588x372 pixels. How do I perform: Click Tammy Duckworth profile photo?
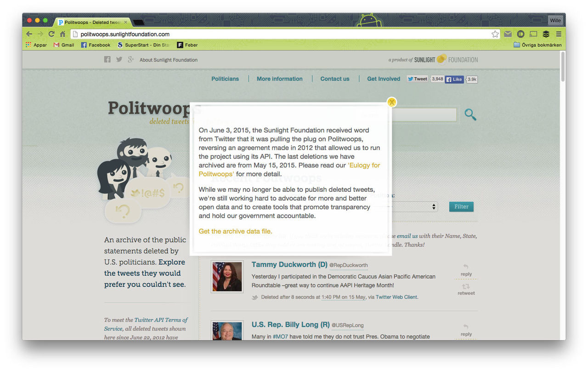click(227, 277)
